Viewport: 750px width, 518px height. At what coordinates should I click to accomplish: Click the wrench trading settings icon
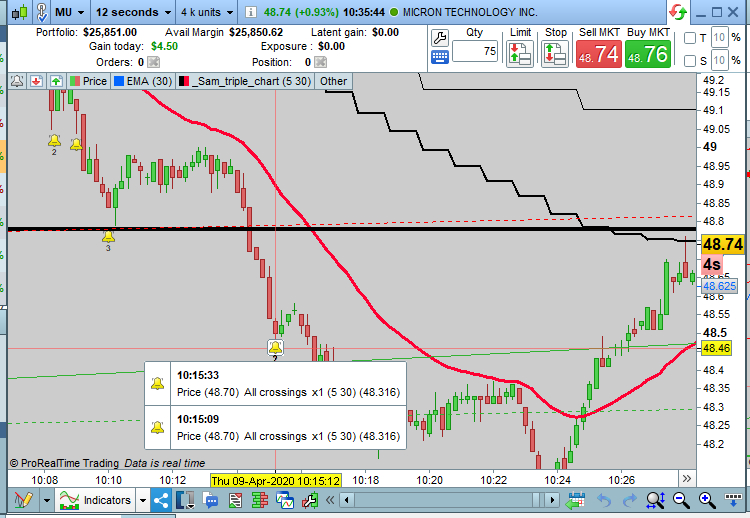click(439, 38)
